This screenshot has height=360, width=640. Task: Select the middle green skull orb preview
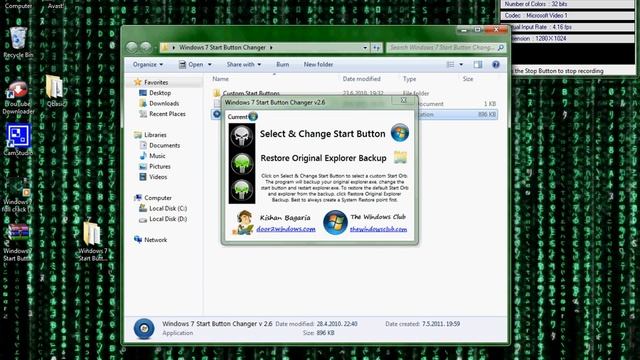tap(242, 163)
